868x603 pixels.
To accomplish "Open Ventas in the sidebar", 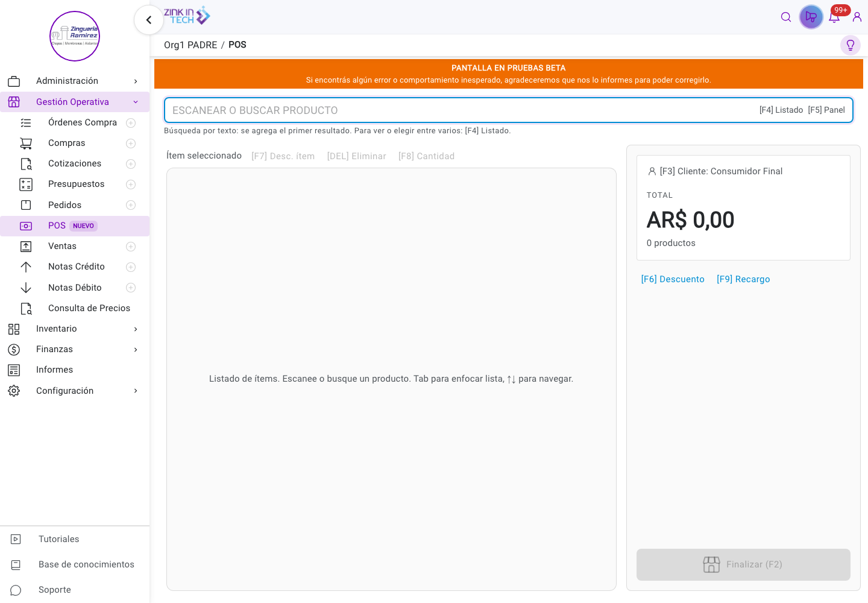I will pos(63,246).
